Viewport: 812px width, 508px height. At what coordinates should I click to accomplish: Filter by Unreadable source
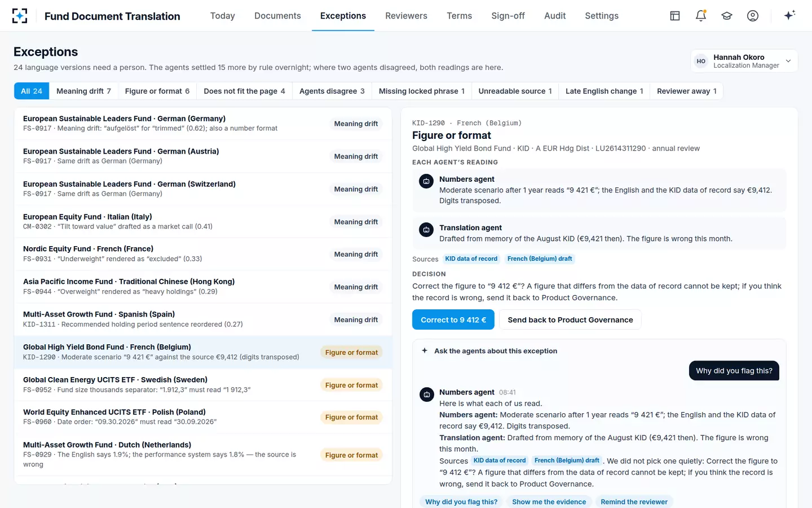[x=515, y=91]
